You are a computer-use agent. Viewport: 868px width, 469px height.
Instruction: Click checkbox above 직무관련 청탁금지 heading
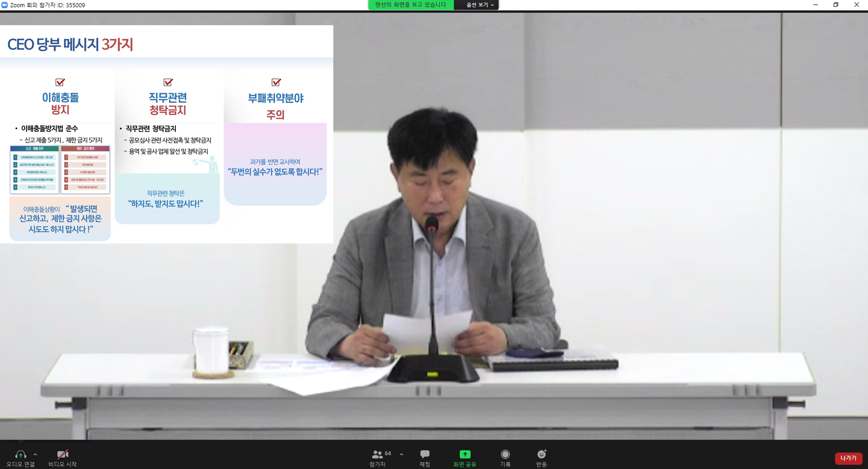click(168, 82)
